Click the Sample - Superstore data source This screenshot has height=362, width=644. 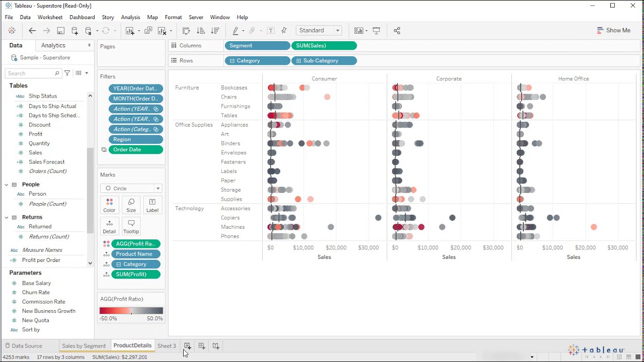[x=45, y=58]
